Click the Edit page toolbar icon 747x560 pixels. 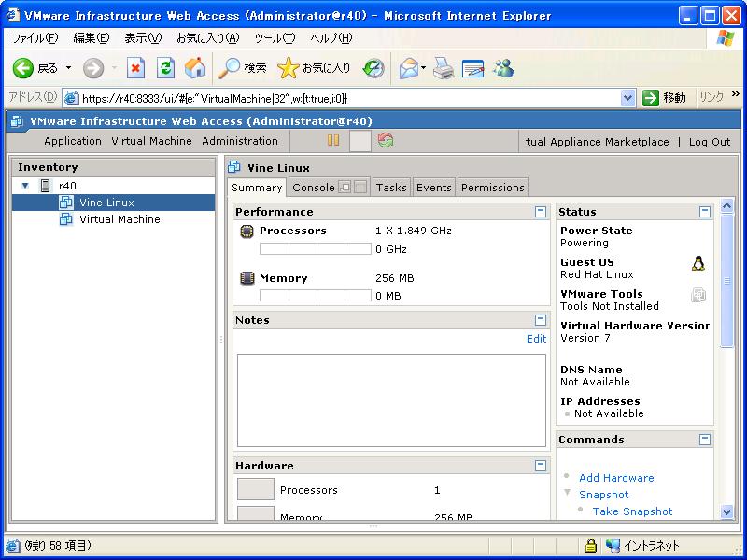(x=473, y=68)
